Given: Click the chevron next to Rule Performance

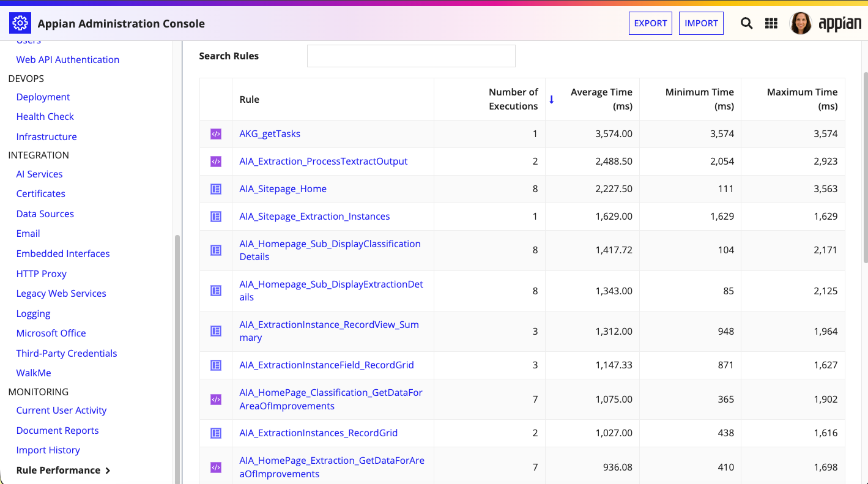Looking at the screenshot, I should point(108,471).
